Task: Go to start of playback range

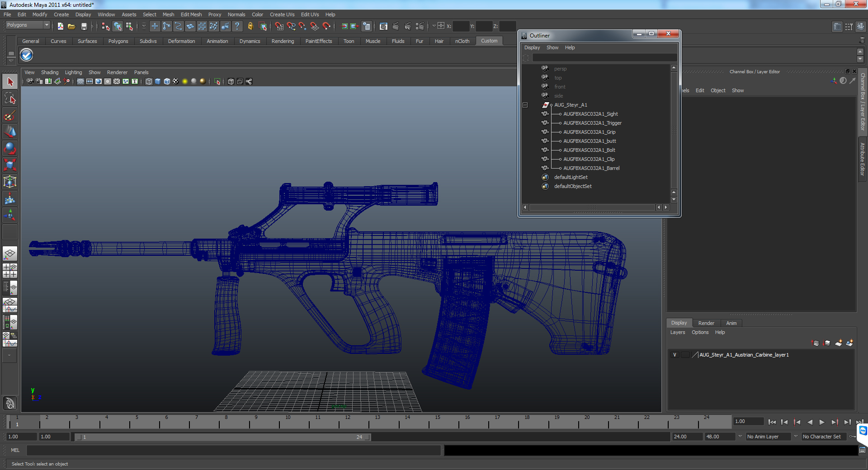Action: [772, 422]
